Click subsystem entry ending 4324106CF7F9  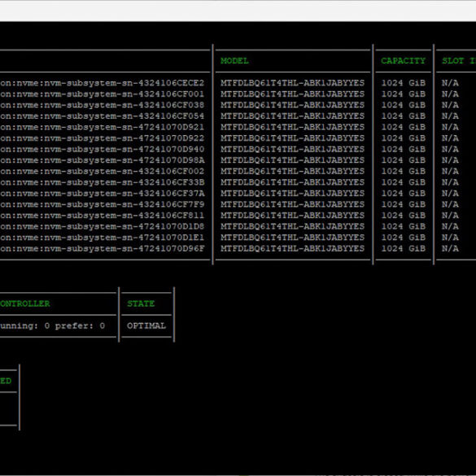102,204
